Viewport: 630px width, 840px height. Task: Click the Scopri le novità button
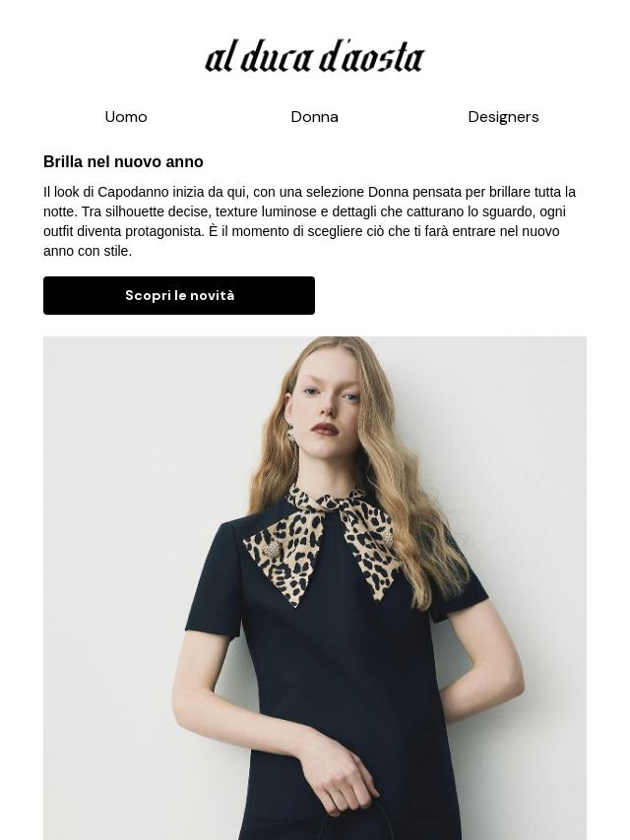(x=179, y=296)
